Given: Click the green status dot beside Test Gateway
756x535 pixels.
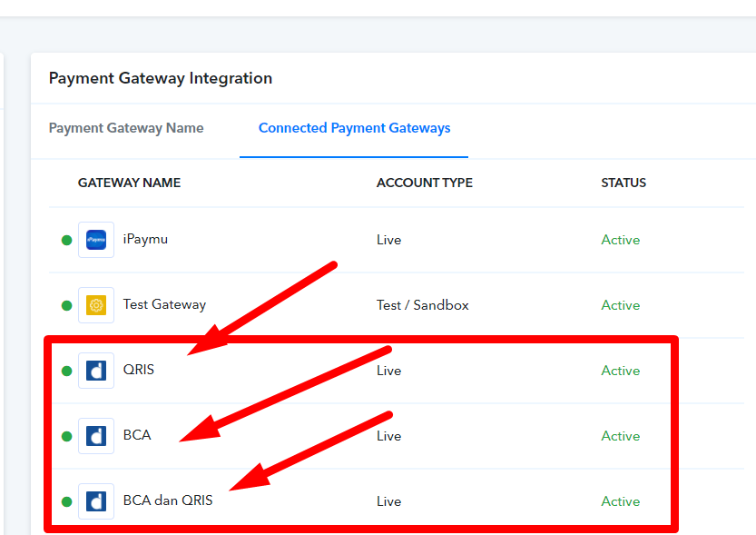Looking at the screenshot, I should coord(66,305).
